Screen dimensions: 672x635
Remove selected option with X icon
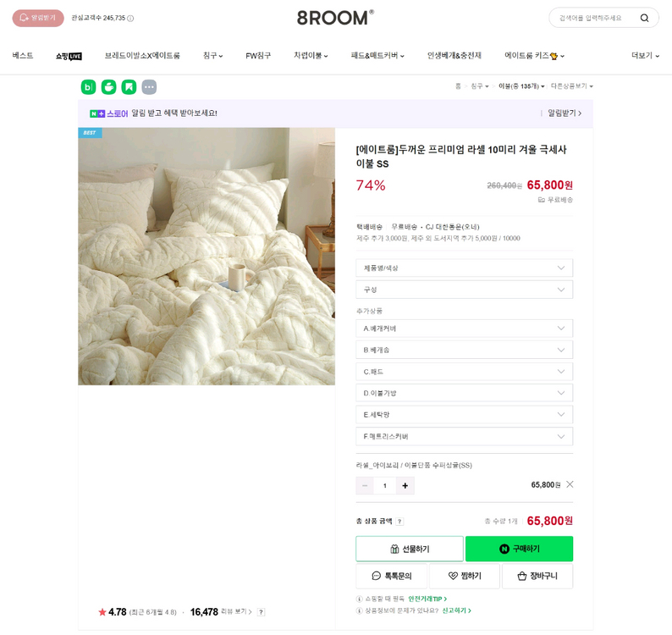[x=570, y=484]
